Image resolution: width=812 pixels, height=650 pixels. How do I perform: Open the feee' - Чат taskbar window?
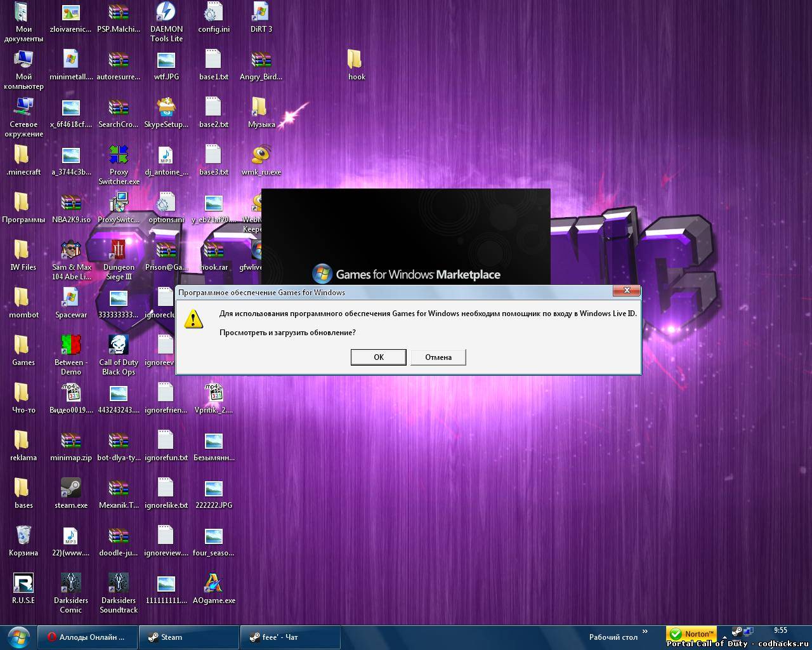(291, 637)
